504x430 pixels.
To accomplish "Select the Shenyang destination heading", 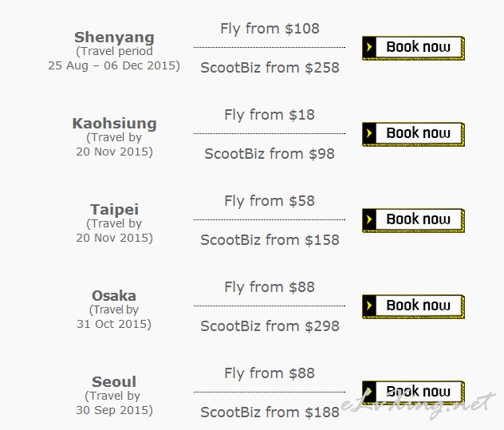I will tap(114, 37).
